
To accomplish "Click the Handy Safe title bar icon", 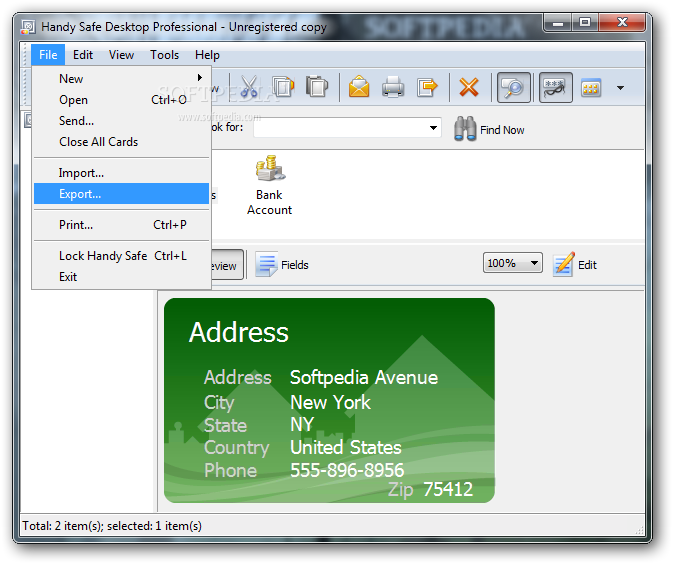I will point(28,27).
